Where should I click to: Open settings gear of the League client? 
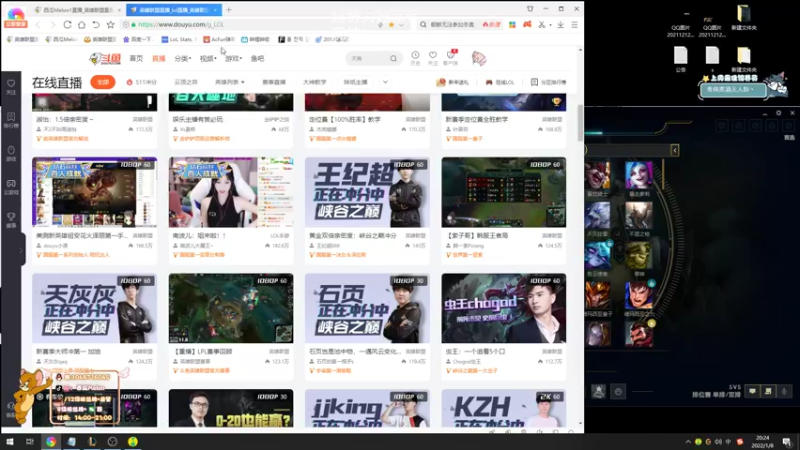click(x=779, y=113)
